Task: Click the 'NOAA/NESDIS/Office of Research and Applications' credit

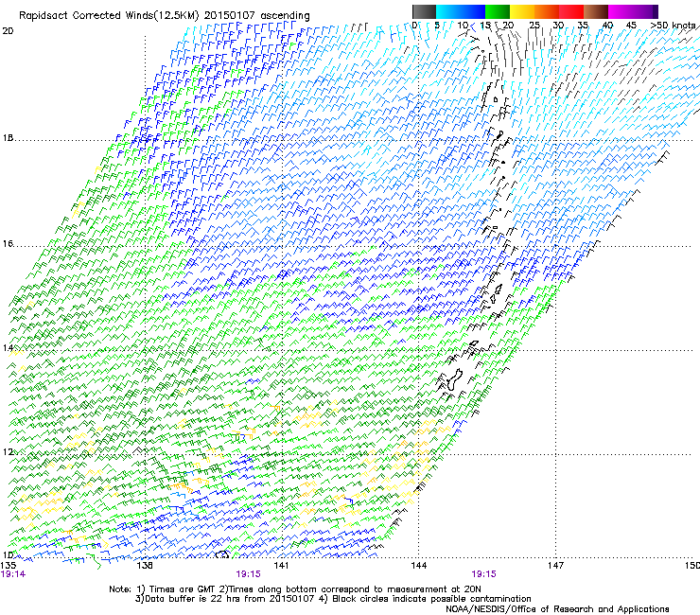Action: pos(557,609)
